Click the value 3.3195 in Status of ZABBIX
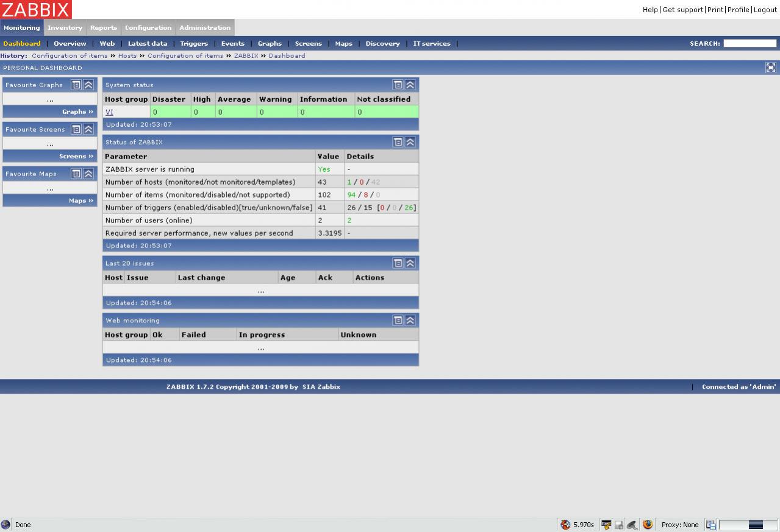This screenshot has height=532, width=780. pos(330,233)
